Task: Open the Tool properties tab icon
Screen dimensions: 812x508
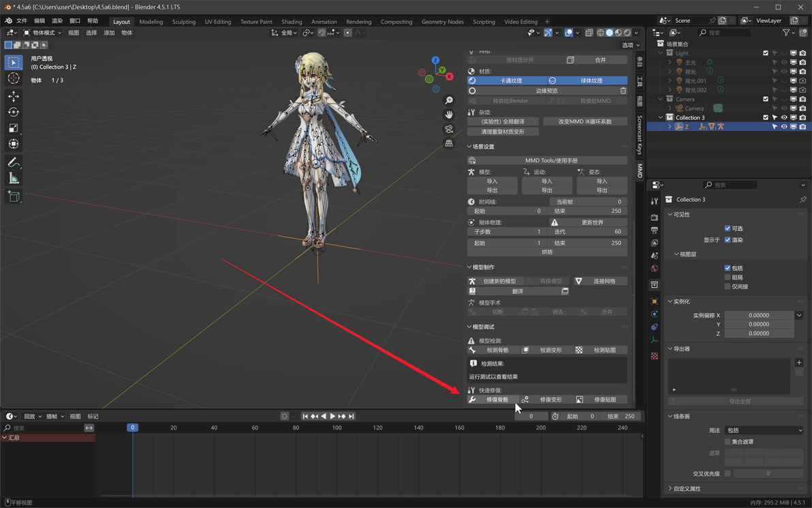Action: pyautogui.click(x=655, y=200)
